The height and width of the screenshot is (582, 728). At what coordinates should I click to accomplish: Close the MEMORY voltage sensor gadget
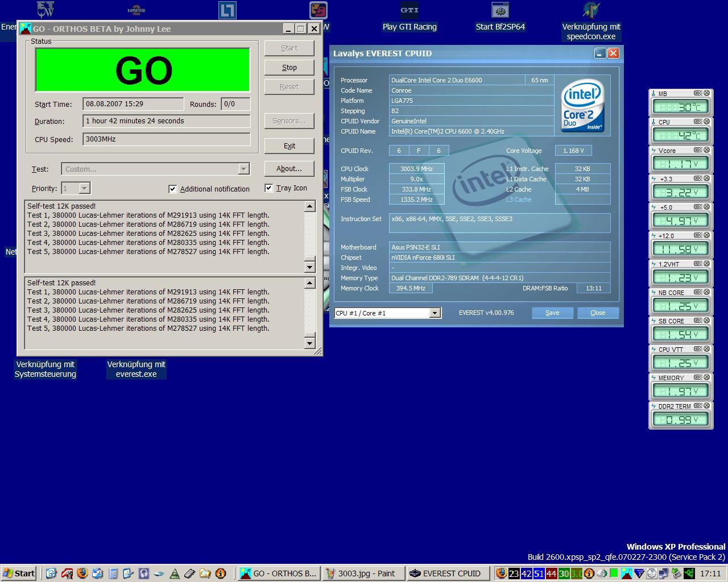tap(706, 377)
